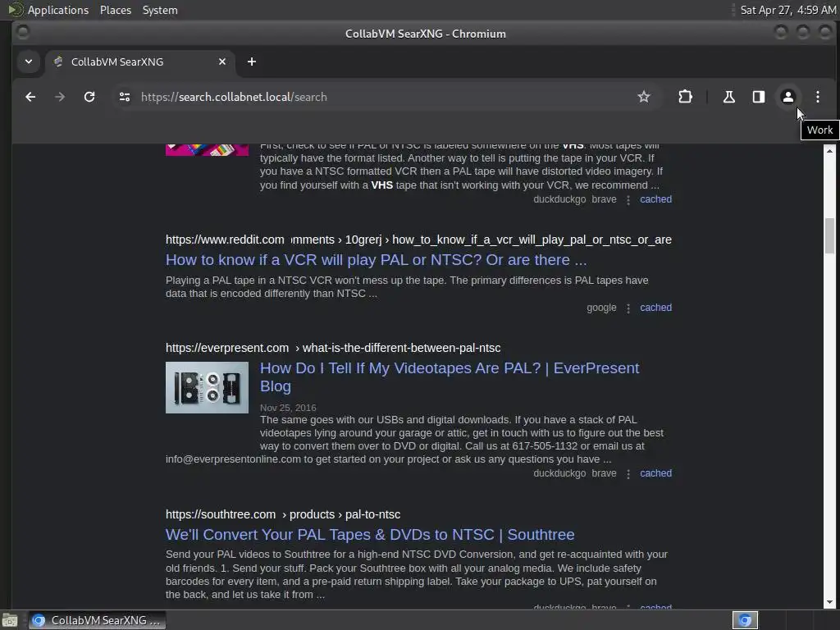This screenshot has width=840, height=630.
Task: Toggle the side panel icon
Action: (759, 97)
